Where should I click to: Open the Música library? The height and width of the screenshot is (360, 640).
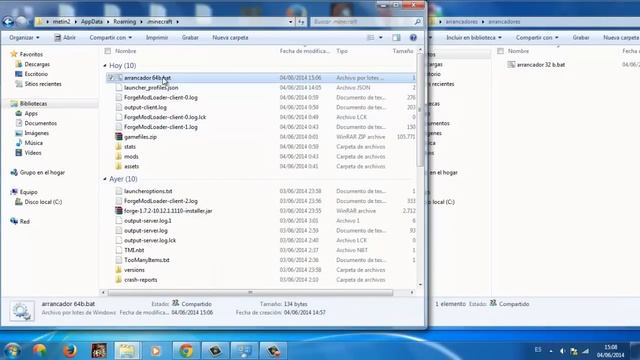click(x=33, y=143)
